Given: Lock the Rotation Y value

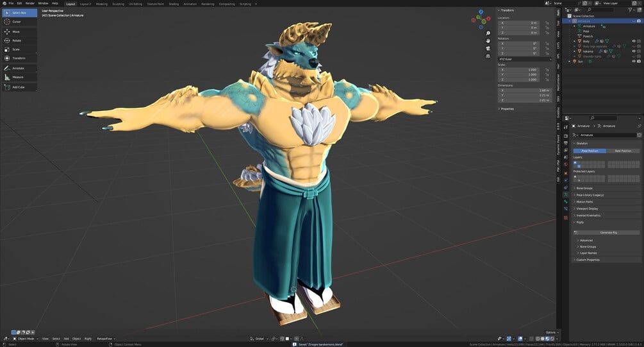Looking at the screenshot, I should tap(547, 49).
